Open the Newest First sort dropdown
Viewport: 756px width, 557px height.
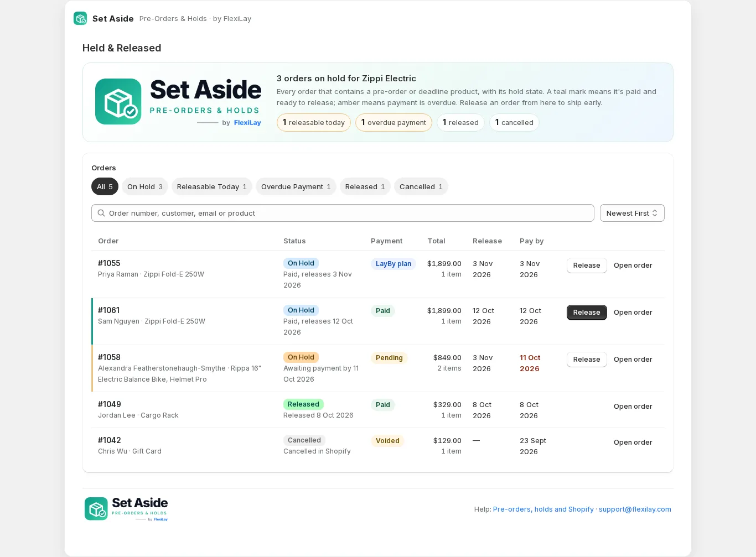tap(632, 213)
